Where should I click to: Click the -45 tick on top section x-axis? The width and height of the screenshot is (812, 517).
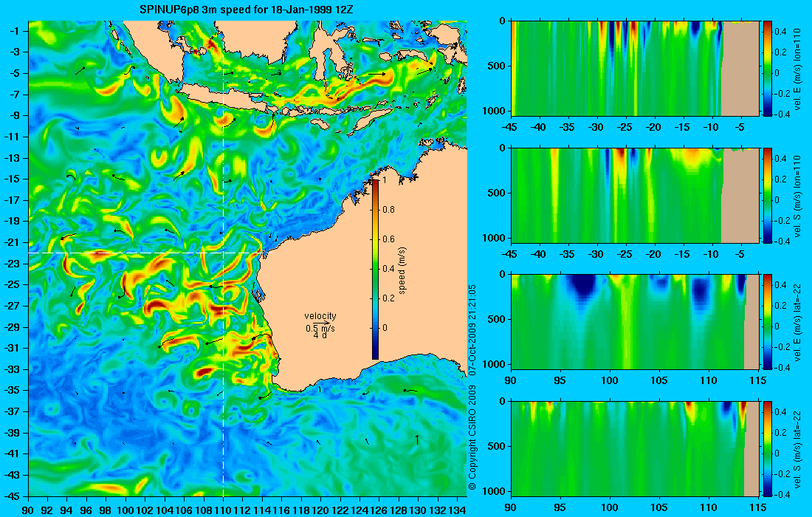(511, 128)
